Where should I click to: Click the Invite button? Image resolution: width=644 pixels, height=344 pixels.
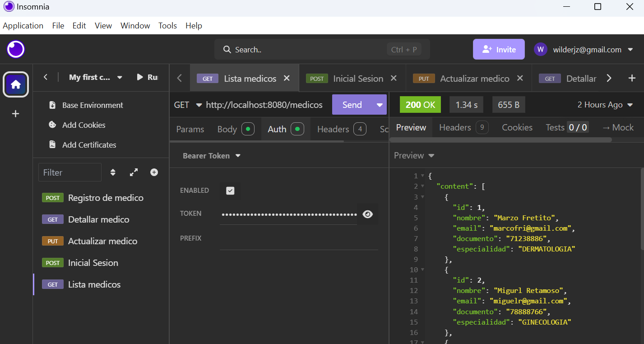[499, 49]
